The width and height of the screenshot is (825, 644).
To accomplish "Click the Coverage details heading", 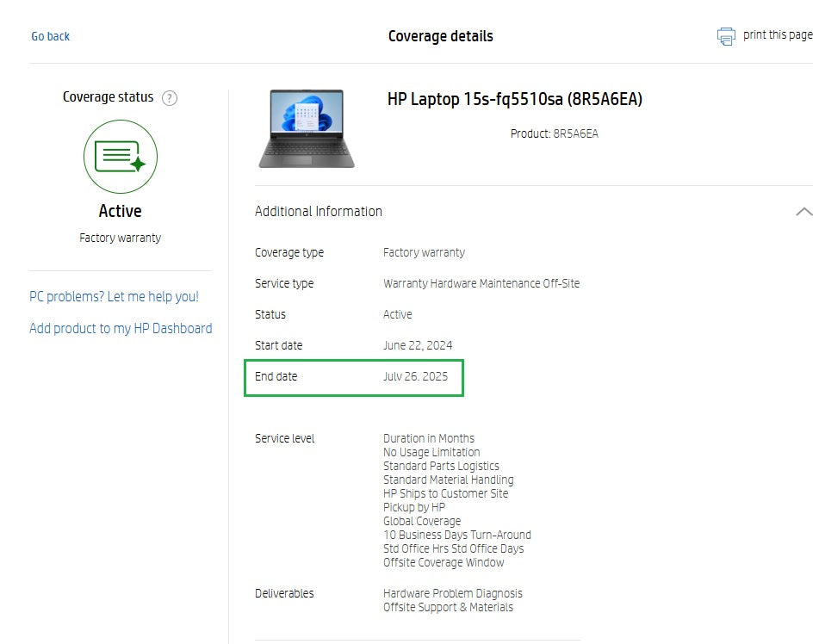I will click(440, 36).
